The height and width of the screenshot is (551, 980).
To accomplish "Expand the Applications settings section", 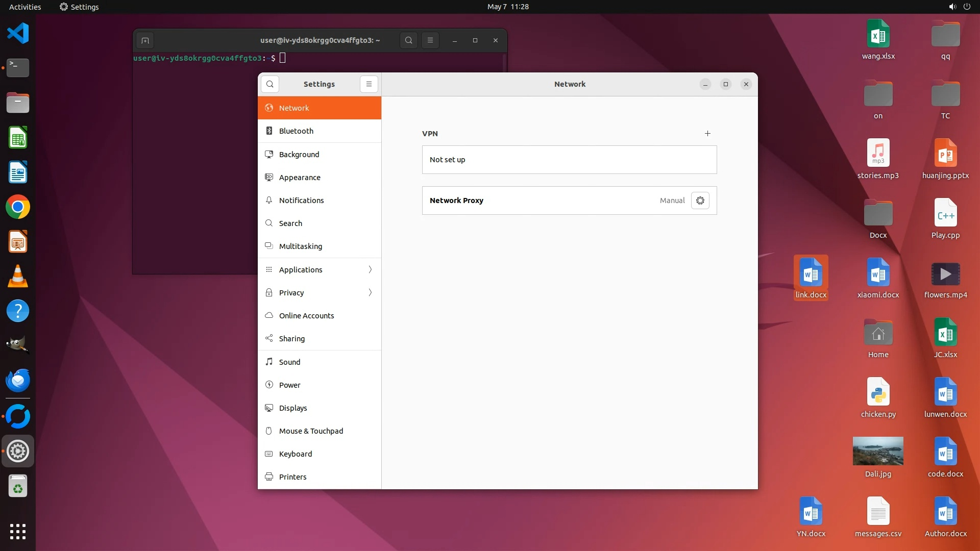I will point(320,269).
